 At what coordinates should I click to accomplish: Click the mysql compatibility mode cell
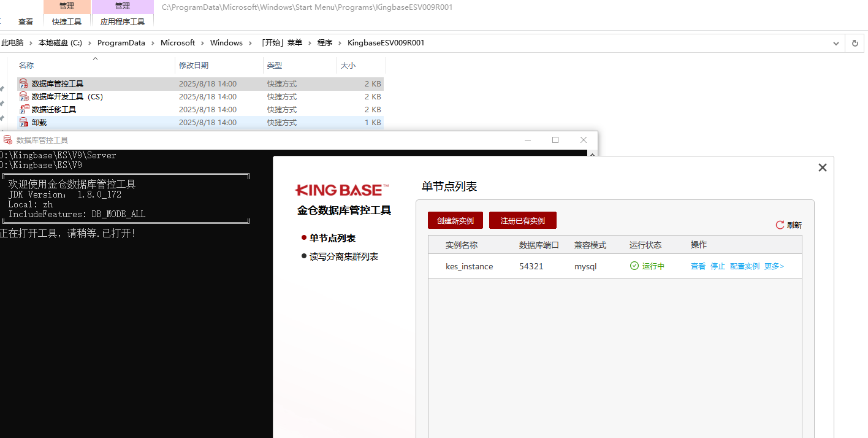point(585,267)
